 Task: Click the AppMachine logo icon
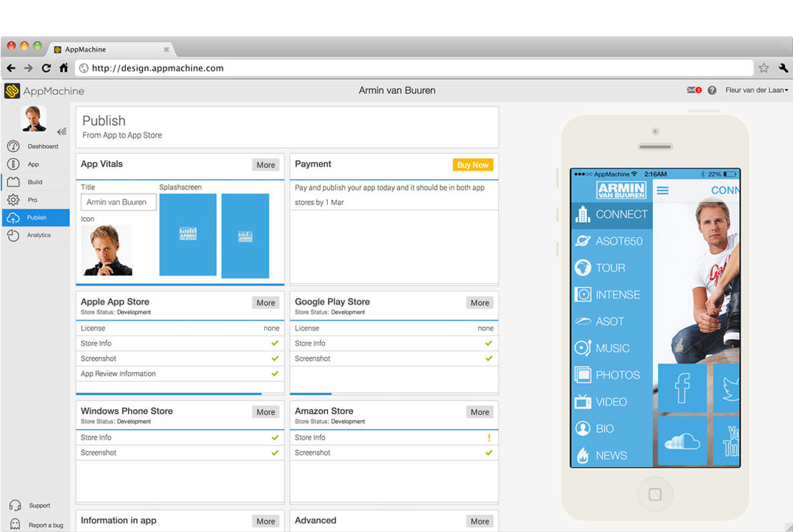[12, 91]
